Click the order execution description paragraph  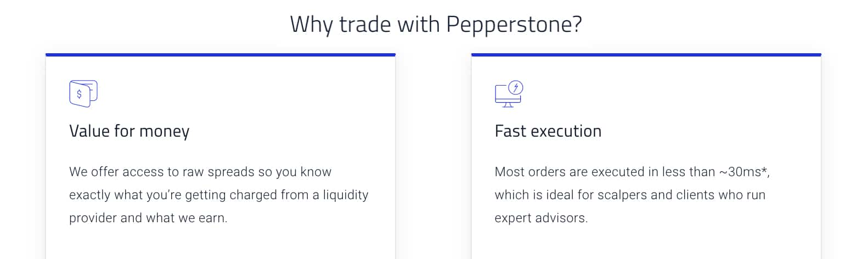pos(631,195)
